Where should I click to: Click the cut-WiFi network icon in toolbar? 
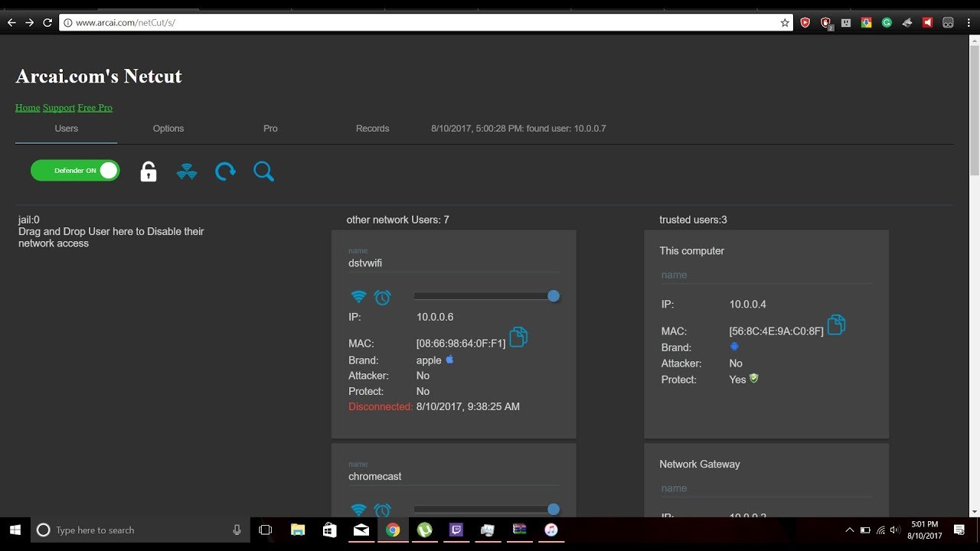point(187,171)
